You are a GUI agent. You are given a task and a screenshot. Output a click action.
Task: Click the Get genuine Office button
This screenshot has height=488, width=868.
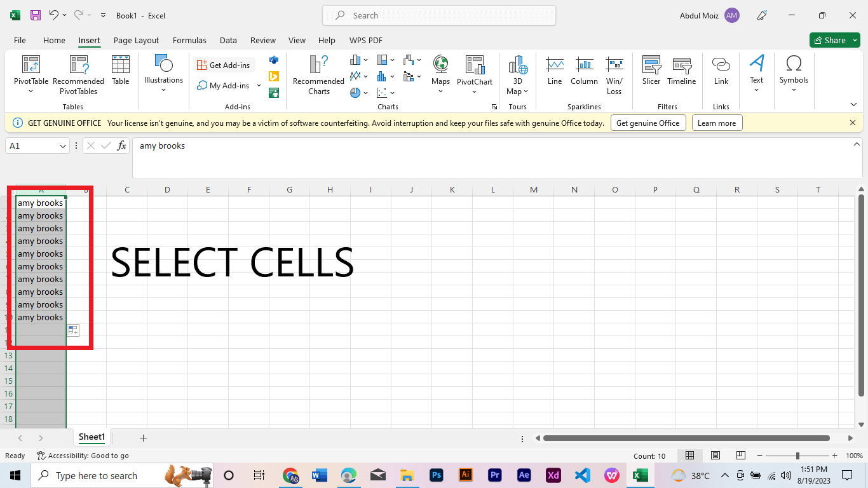(648, 123)
